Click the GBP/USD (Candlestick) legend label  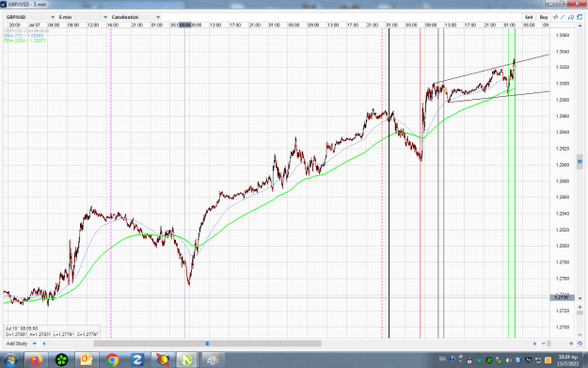[26, 31]
